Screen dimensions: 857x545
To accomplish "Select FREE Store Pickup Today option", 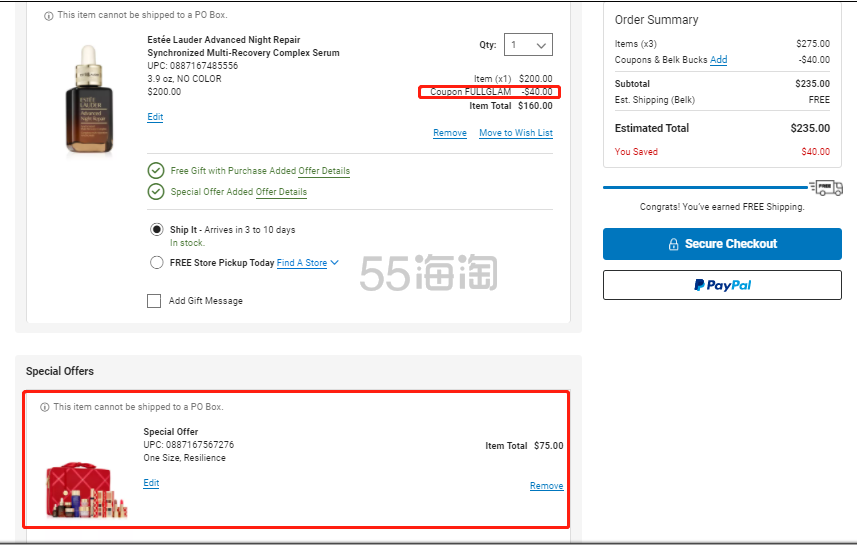I will coord(157,262).
